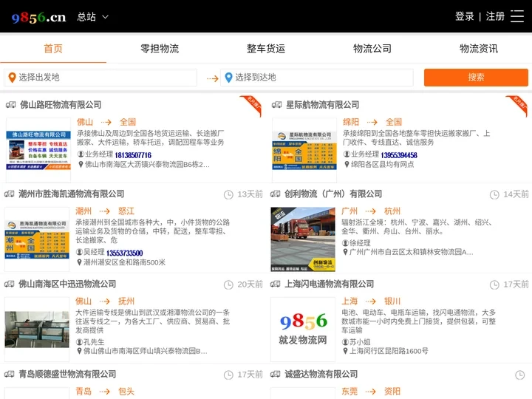Image resolution: width=532 pixels, height=399 pixels.
Task: Open 胜海凯通物流 潮州 thumbnail image
Action: coord(37,239)
